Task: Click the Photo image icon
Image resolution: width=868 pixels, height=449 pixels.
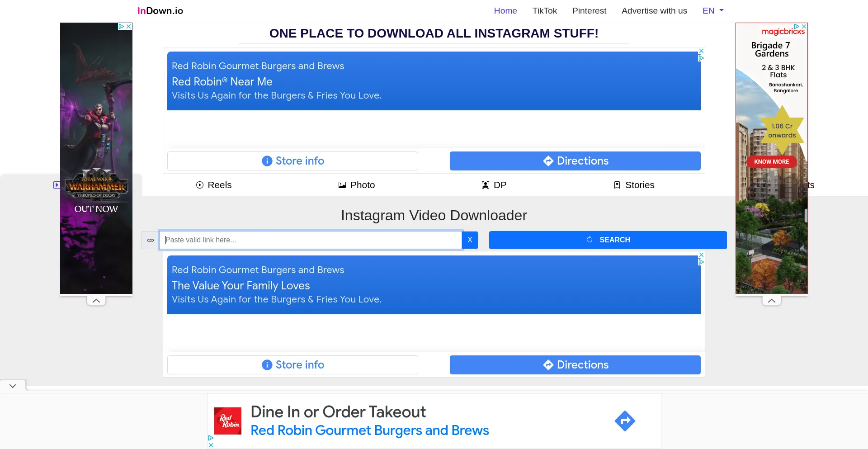Action: pos(342,185)
